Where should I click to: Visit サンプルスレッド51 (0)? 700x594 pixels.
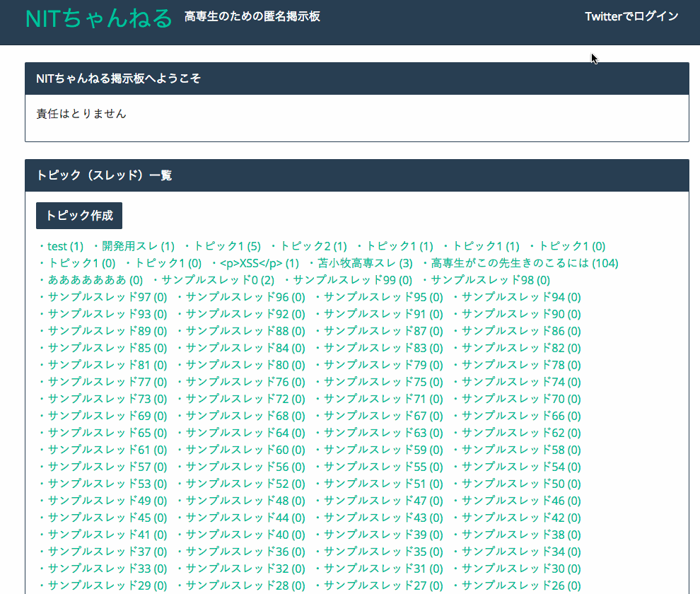[383, 484]
